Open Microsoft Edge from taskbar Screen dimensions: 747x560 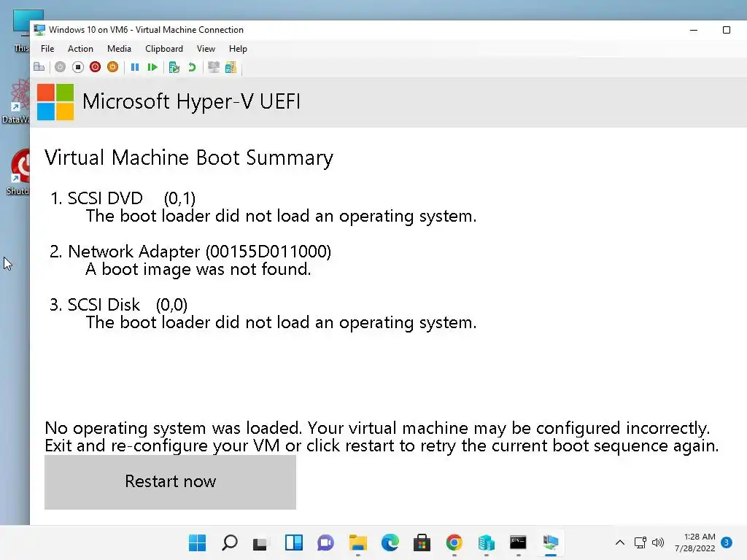pos(390,542)
